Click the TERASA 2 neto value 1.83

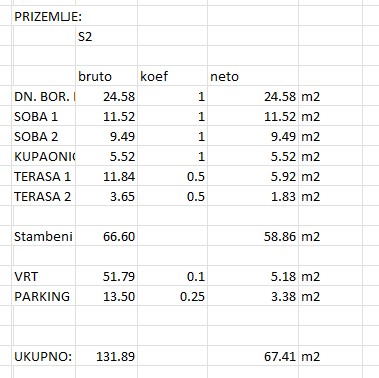tap(253, 196)
